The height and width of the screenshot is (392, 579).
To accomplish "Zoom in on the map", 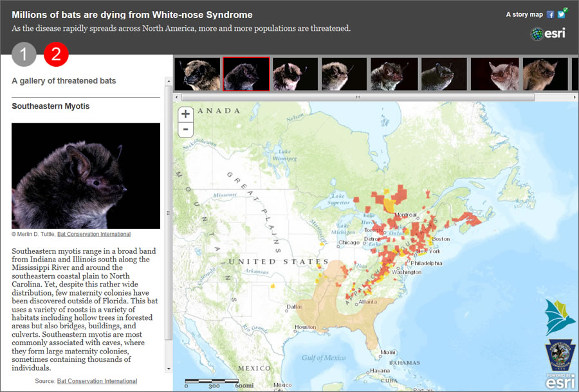I will [185, 114].
